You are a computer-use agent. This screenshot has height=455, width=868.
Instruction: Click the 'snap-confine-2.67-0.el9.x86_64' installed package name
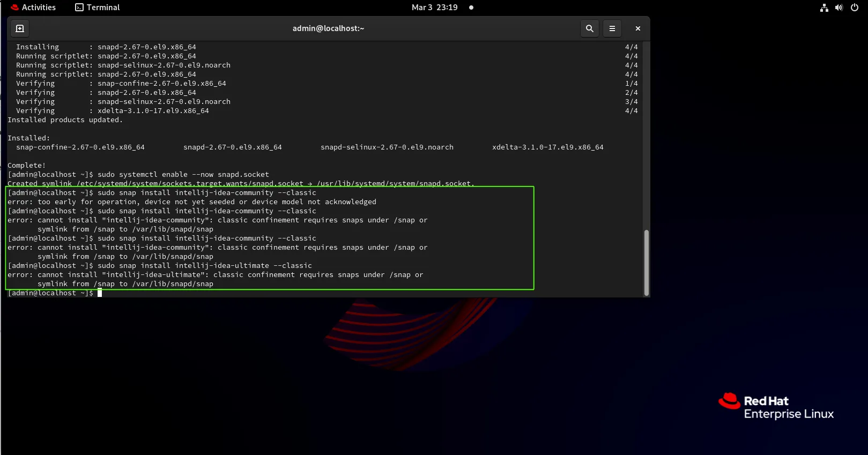coord(80,147)
